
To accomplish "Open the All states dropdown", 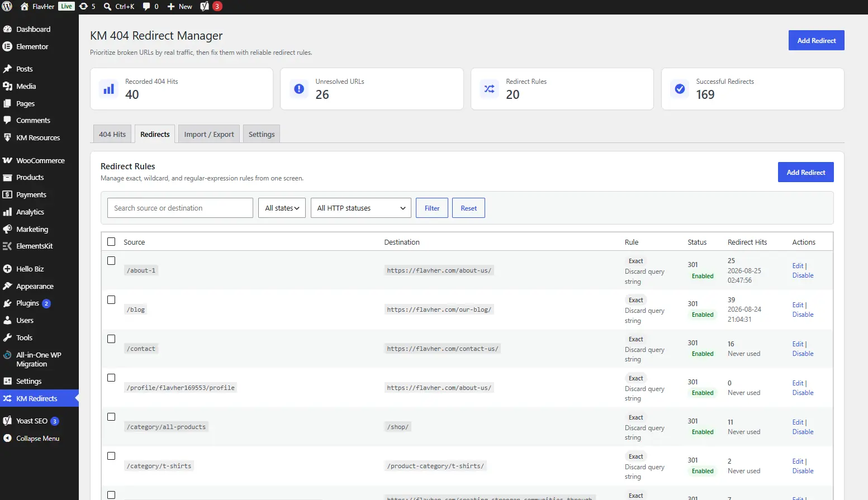I will (282, 208).
